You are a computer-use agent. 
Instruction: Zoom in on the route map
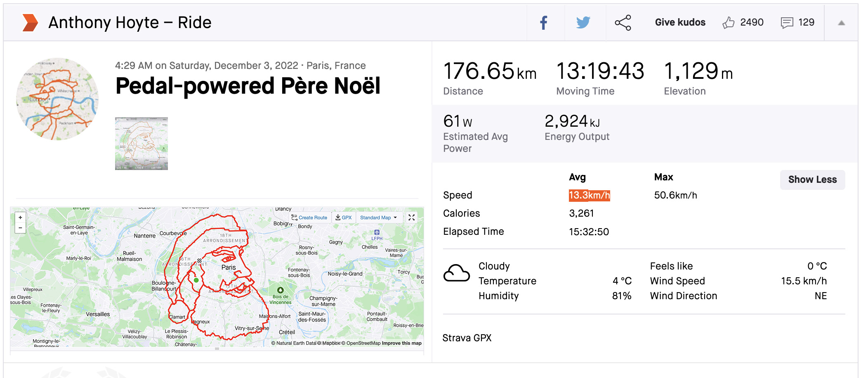pos(20,217)
